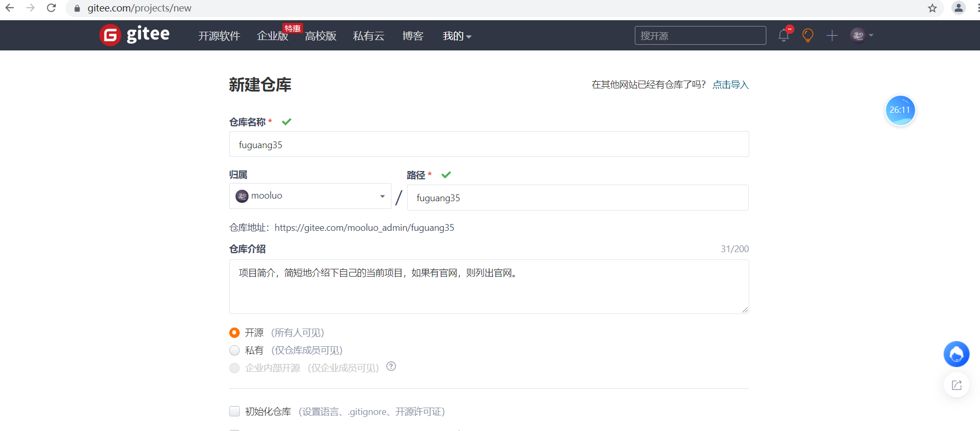Open the 我的 menu
The width and height of the screenshot is (980, 431).
coord(457,36)
